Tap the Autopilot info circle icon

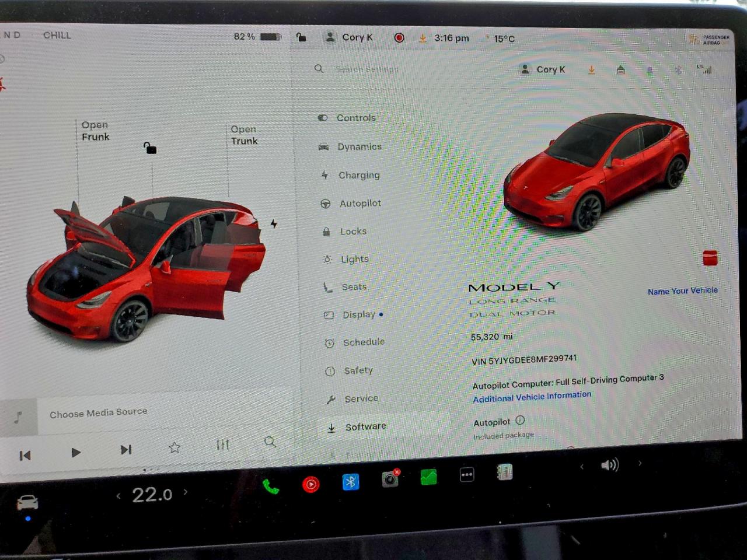coord(520,420)
